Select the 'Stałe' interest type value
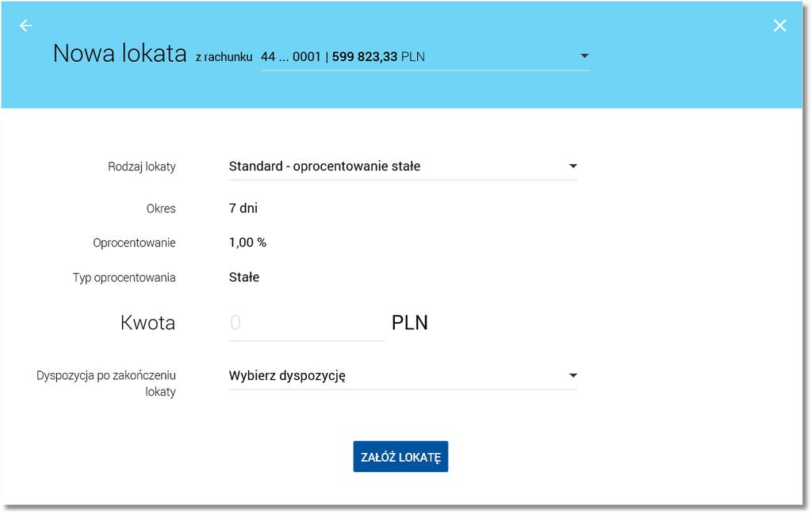The width and height of the screenshot is (812, 514). [244, 277]
